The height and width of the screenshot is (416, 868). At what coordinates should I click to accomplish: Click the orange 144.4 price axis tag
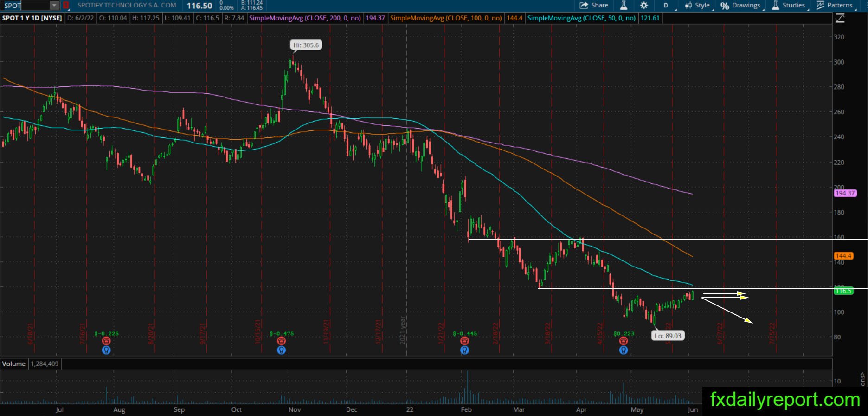(x=843, y=256)
